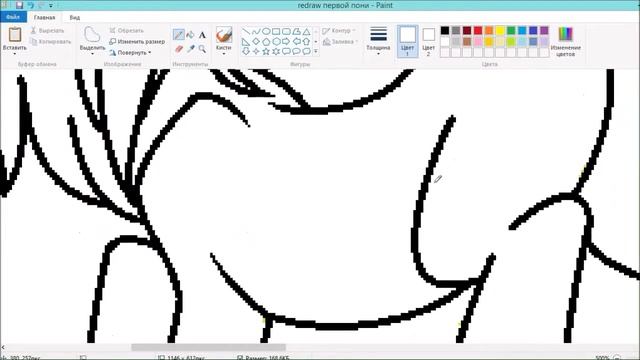640x360 pixels.
Task: Click the Undo arrow in the title bar
Action: point(31,5)
